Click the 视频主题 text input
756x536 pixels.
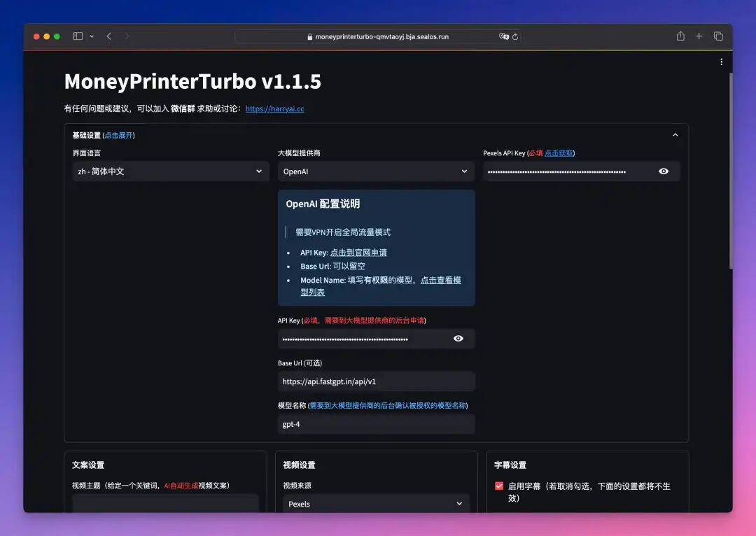[165, 503]
